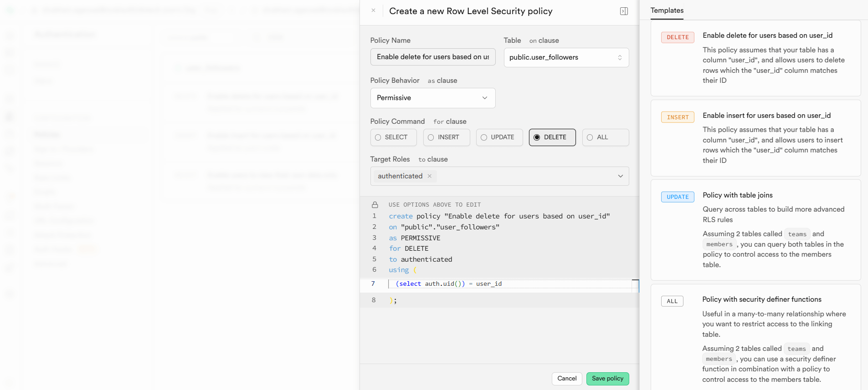The image size is (868, 390).
Task: Expand the Target Roles dropdown chevron
Action: point(620,176)
